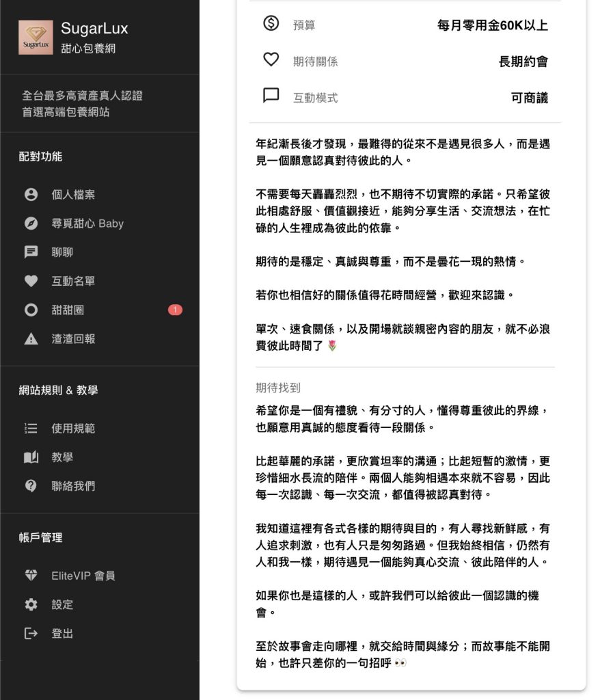The height and width of the screenshot is (700, 600).
Task: Click the chat bubble icon beside 聊聊
Action: pos(31,252)
